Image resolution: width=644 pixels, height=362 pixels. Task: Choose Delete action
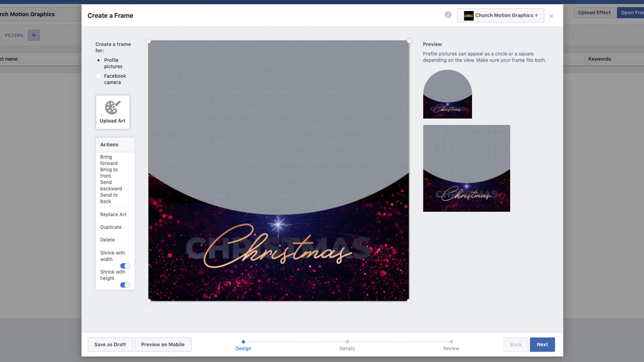107,240
